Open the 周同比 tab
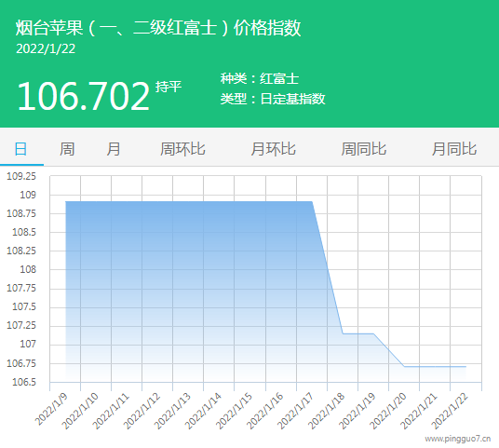The height and width of the screenshot is (448, 499). coord(364,149)
